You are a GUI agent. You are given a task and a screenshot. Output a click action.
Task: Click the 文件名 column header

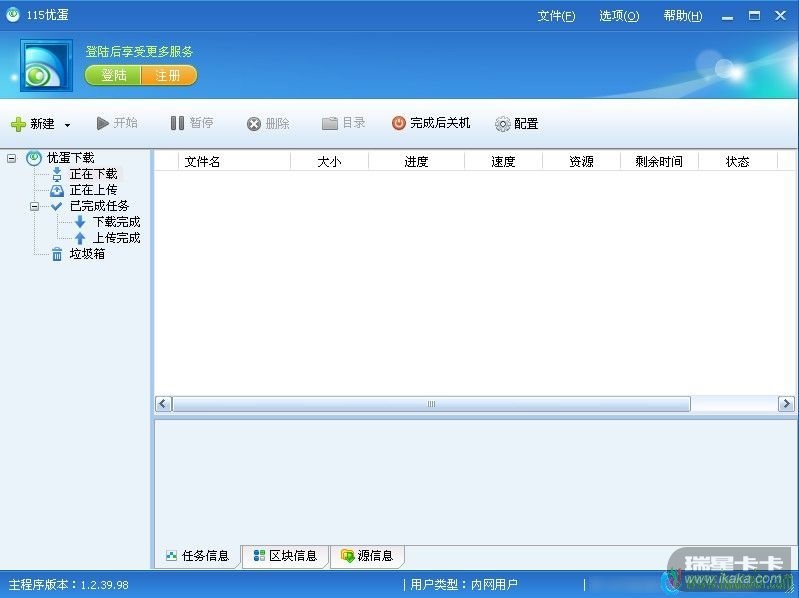click(x=234, y=161)
